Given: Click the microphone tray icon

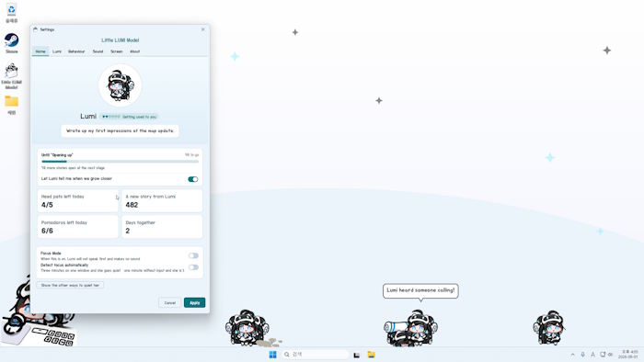Looking at the screenshot, I should coord(582,355).
